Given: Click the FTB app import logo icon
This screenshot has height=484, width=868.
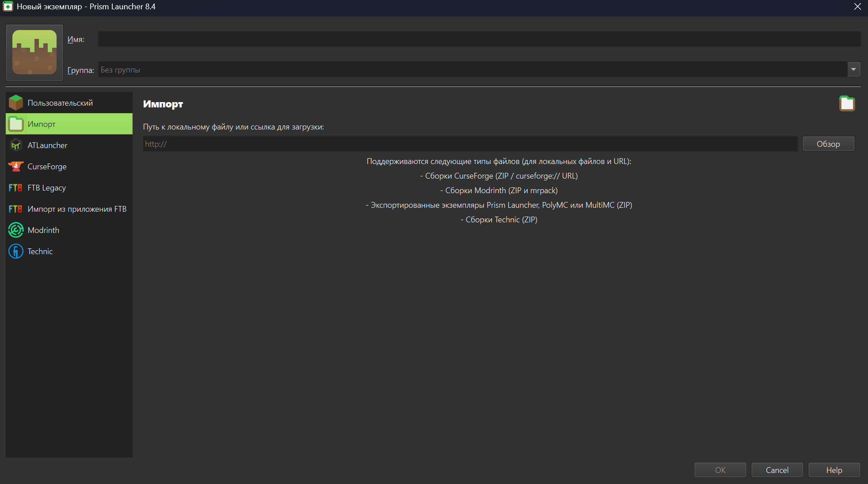Looking at the screenshot, I should pyautogui.click(x=15, y=209).
